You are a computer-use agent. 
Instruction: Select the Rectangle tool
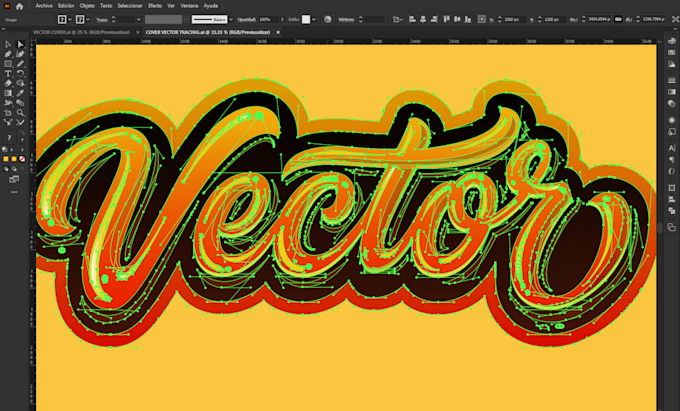(8, 64)
